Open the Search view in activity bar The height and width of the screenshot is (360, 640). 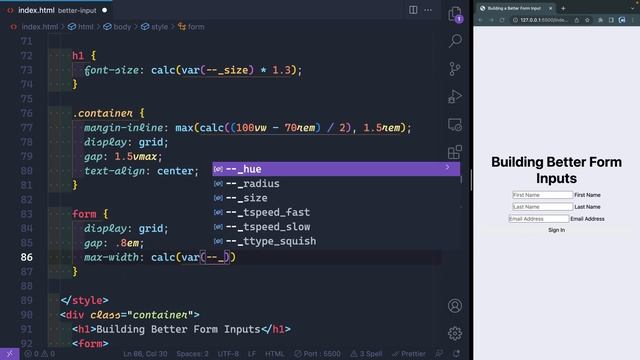point(455,41)
